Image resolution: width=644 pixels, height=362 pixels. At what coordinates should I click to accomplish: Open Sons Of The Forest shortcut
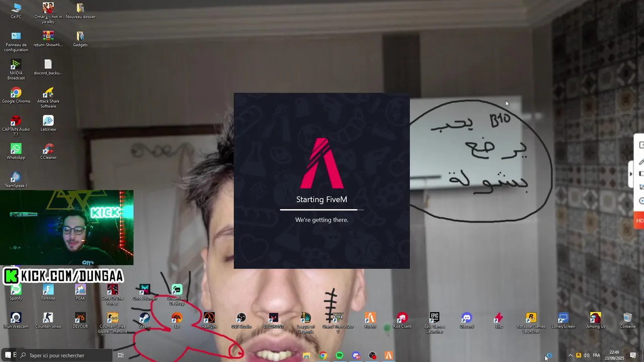[x=113, y=295]
